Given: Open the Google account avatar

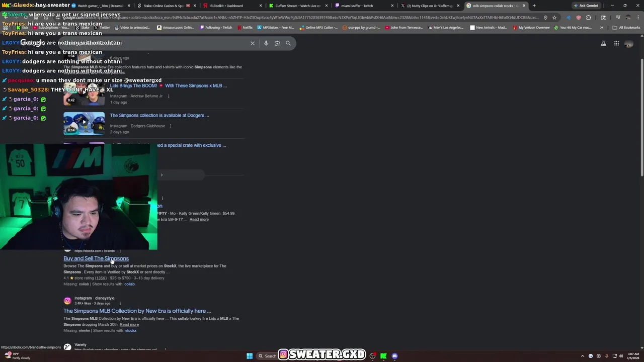Looking at the screenshot, I should (629, 44).
